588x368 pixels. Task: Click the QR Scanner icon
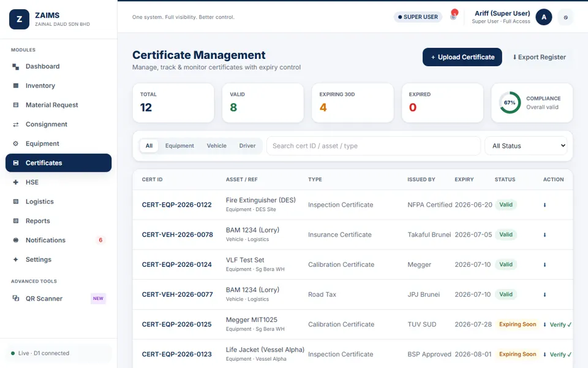tap(16, 298)
